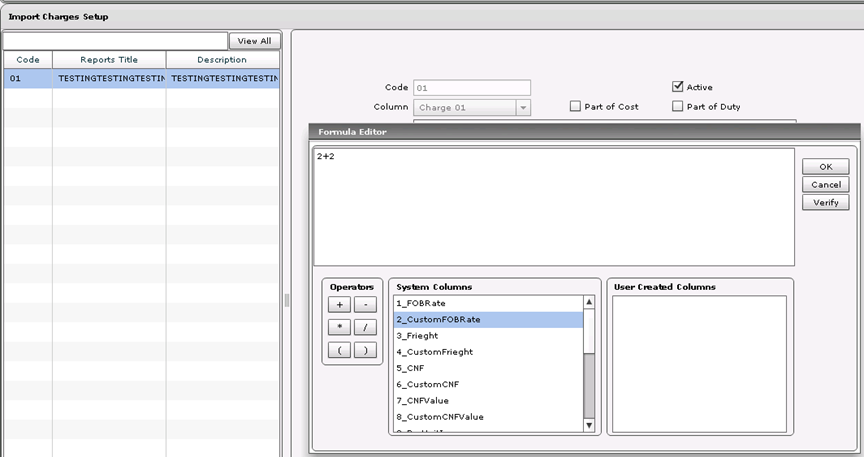Image resolution: width=864 pixels, height=457 pixels.
Task: Select 7_CNFValue system column
Action: point(488,401)
